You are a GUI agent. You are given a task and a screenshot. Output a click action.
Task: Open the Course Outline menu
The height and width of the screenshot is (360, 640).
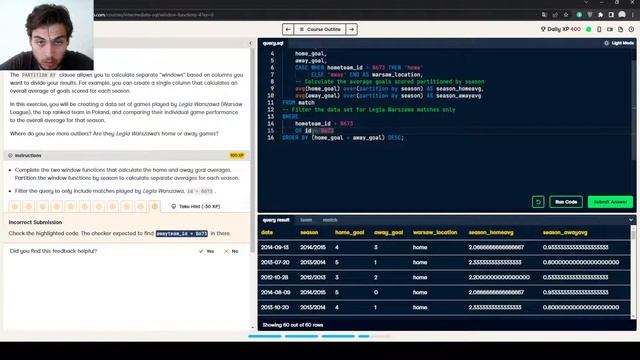tap(320, 29)
